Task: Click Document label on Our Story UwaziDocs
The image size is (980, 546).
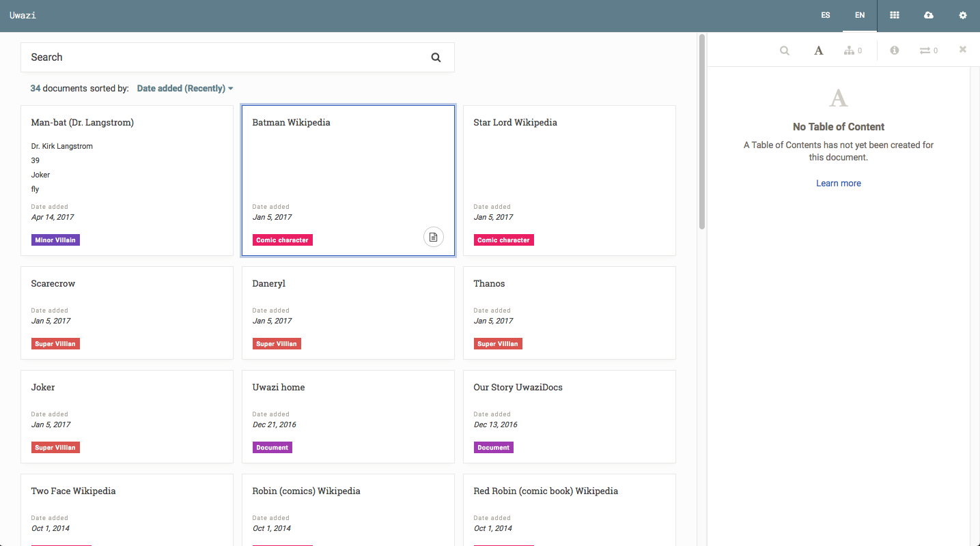Action: (494, 448)
